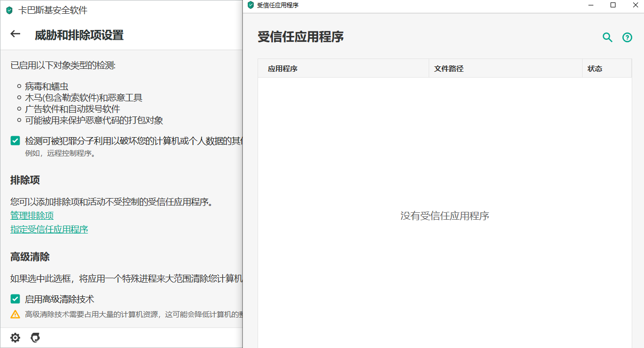Click the 广告软件和自动拨号软件 entry

click(72, 109)
